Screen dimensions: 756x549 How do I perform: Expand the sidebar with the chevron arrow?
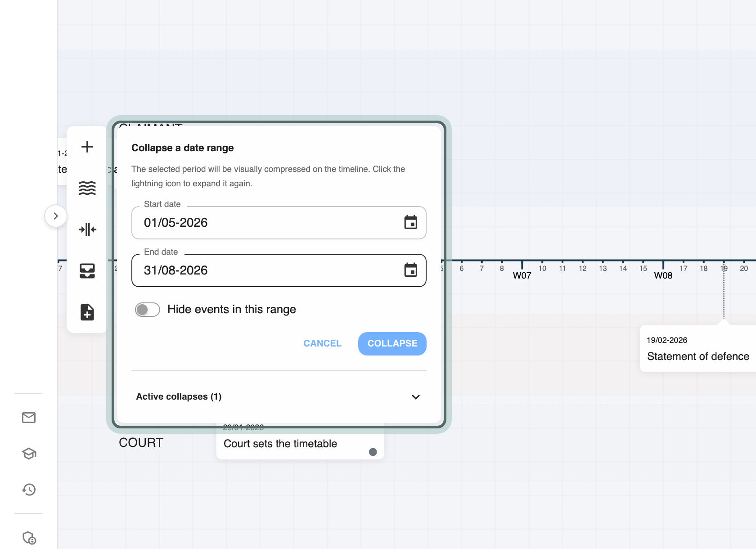coord(56,216)
